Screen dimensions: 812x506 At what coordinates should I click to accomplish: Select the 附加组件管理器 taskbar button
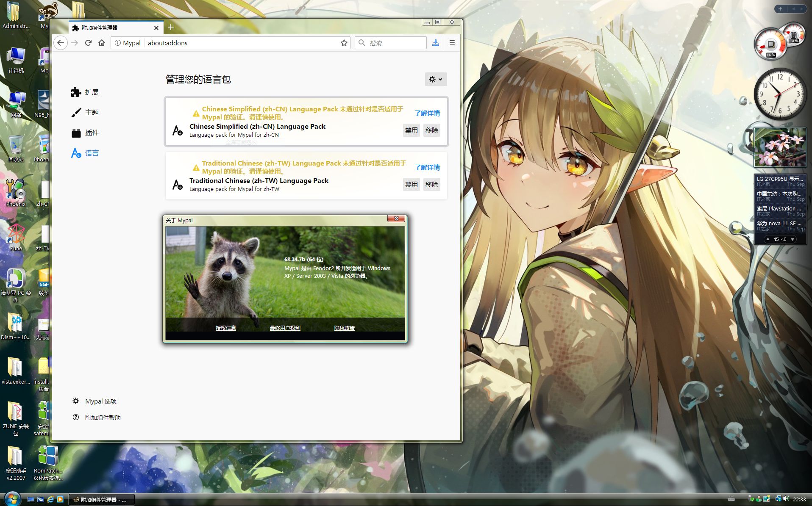pos(101,500)
